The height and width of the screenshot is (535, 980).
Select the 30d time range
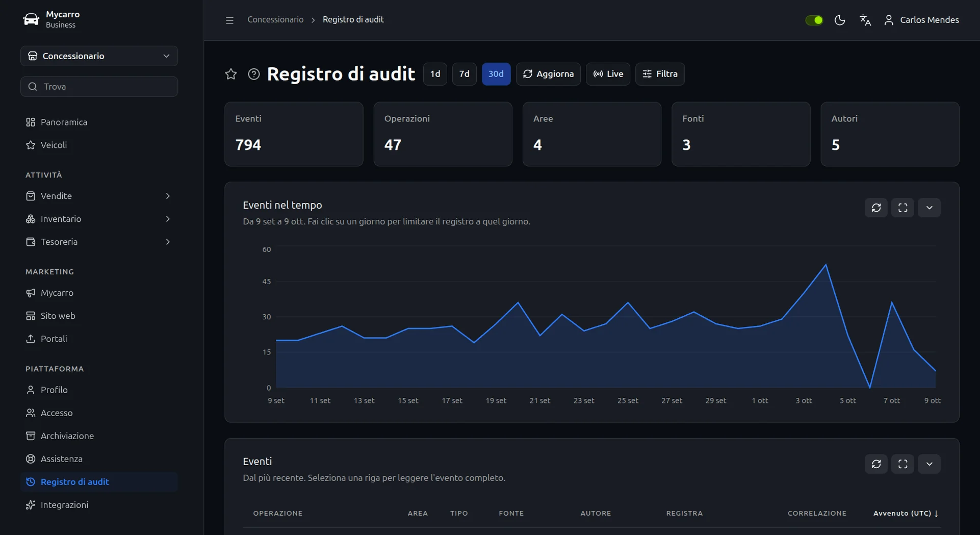(x=496, y=74)
